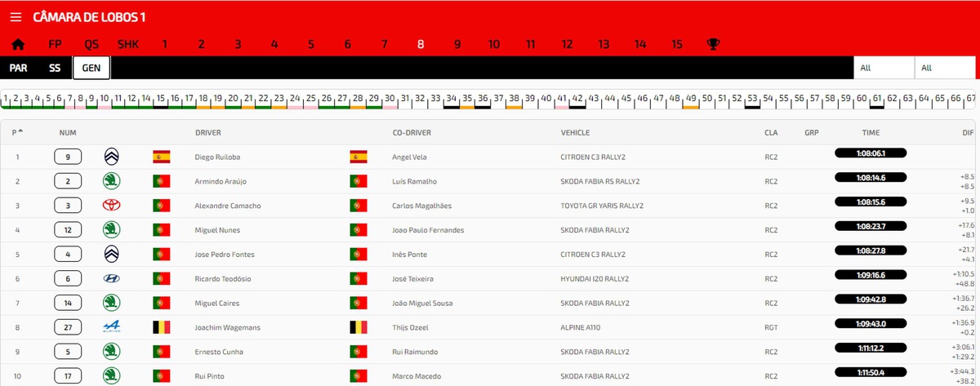Click Belgian flag beside Joachim Wagemans
This screenshot has width=980, height=386.
tap(161, 327)
